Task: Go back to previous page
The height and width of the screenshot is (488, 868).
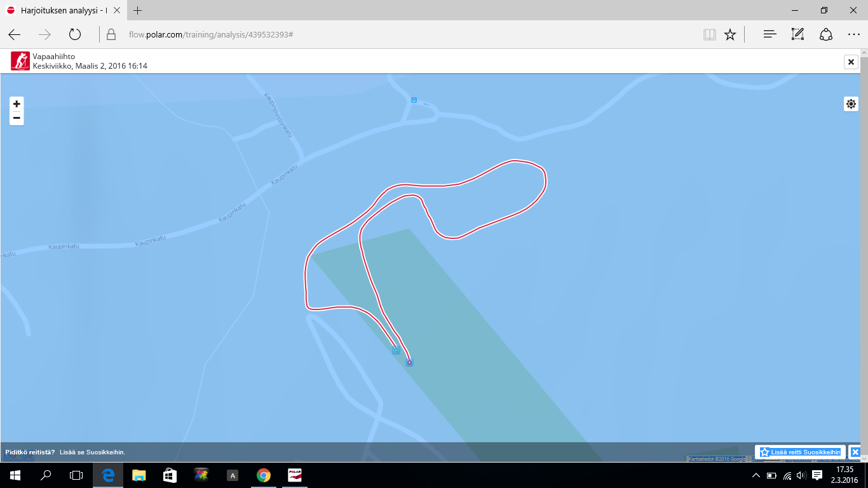Action: tap(15, 34)
